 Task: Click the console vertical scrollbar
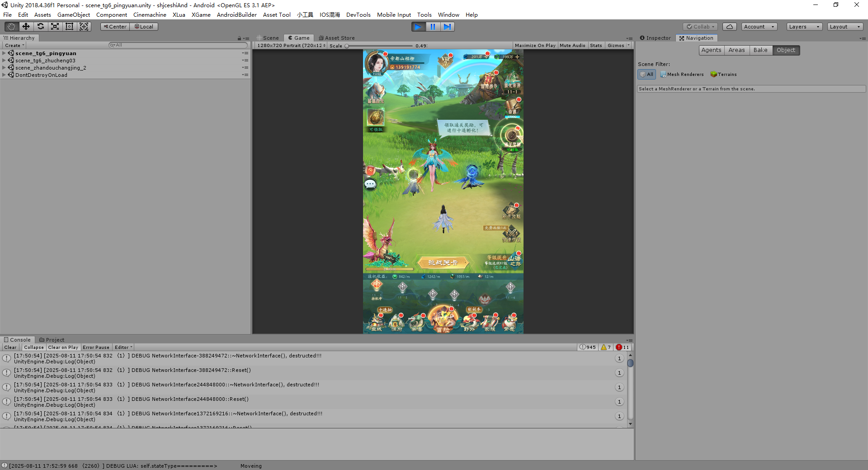[630, 390]
